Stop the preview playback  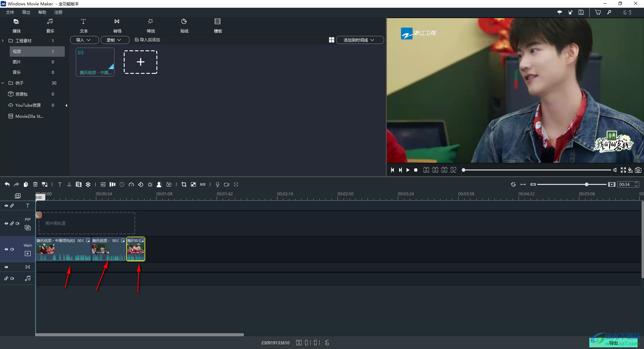416,170
